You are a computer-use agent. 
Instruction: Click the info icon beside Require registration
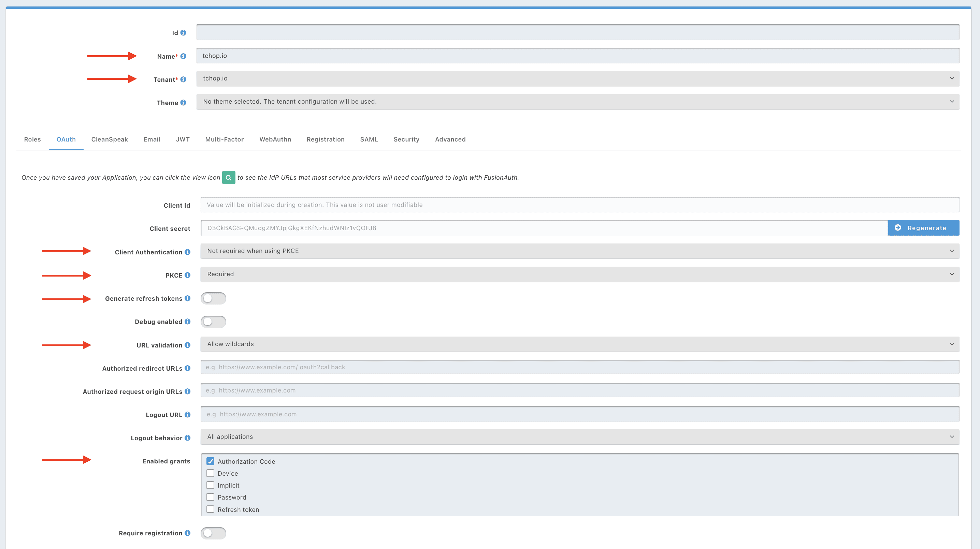(x=187, y=533)
